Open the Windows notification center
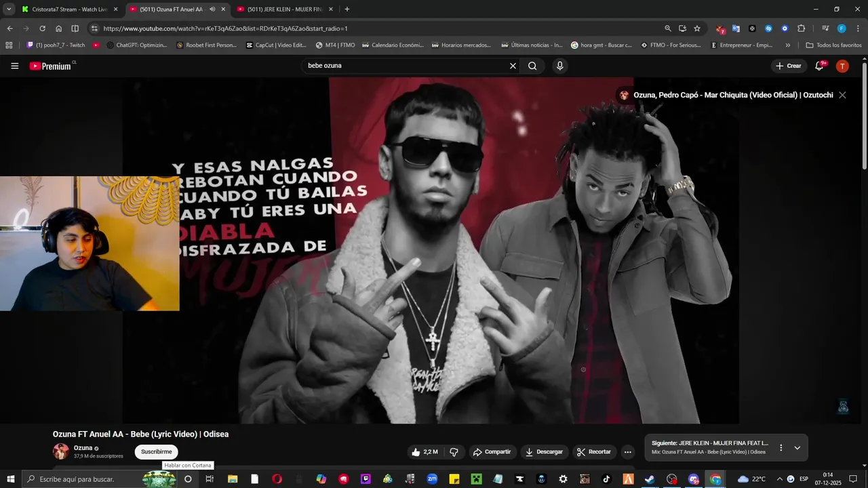Screen dimensions: 868x488 point(853,479)
